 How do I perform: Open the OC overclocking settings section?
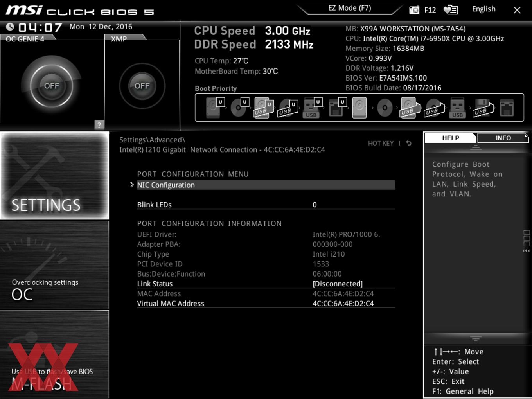point(54,265)
